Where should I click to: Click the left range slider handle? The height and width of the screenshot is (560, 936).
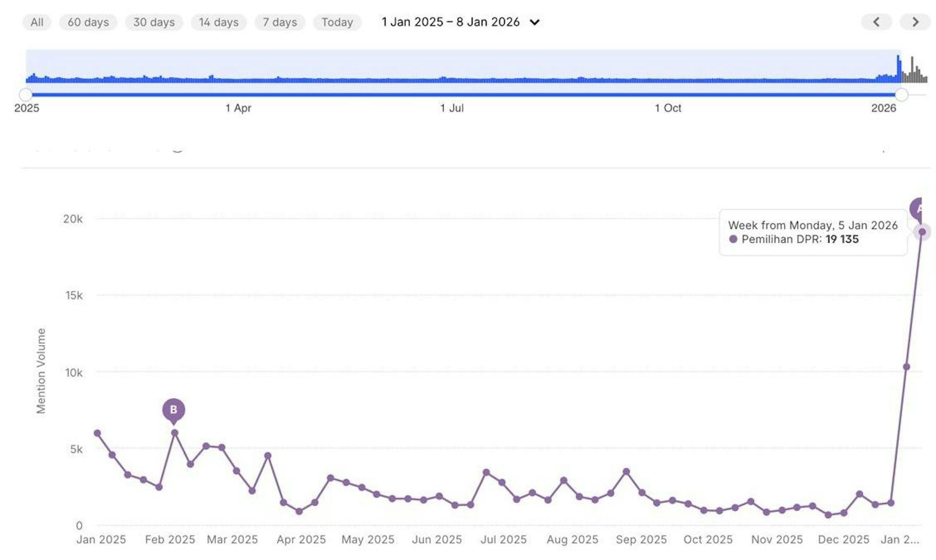[x=26, y=95]
